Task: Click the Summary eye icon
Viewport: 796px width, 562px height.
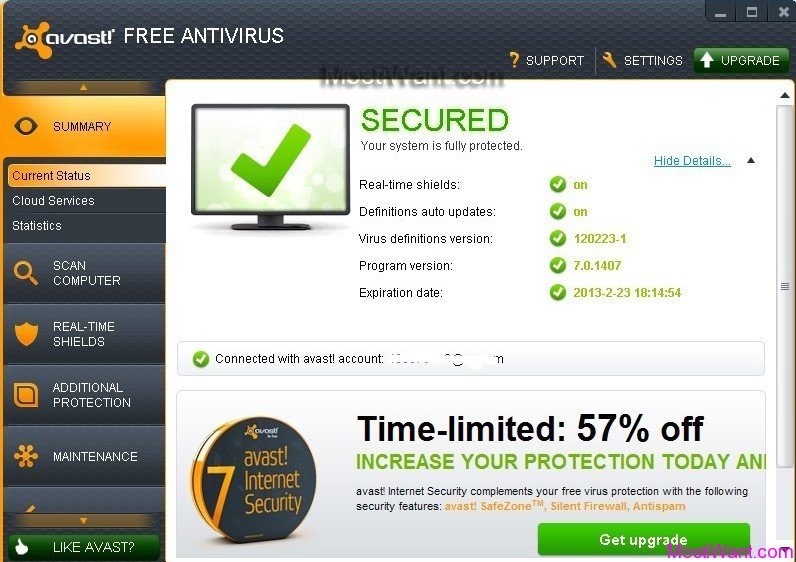Action: [x=25, y=126]
